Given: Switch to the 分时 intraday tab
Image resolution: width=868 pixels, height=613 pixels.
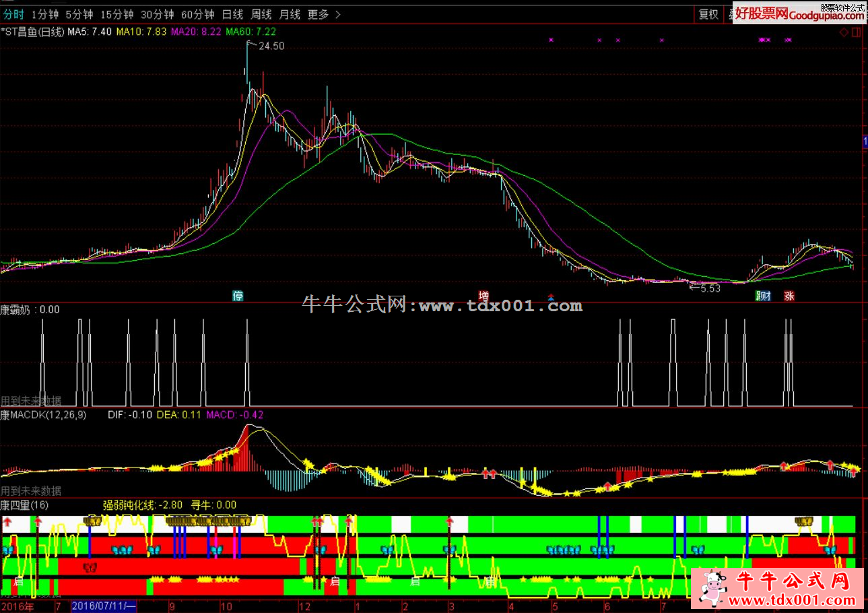Looking at the screenshot, I should tap(13, 14).
